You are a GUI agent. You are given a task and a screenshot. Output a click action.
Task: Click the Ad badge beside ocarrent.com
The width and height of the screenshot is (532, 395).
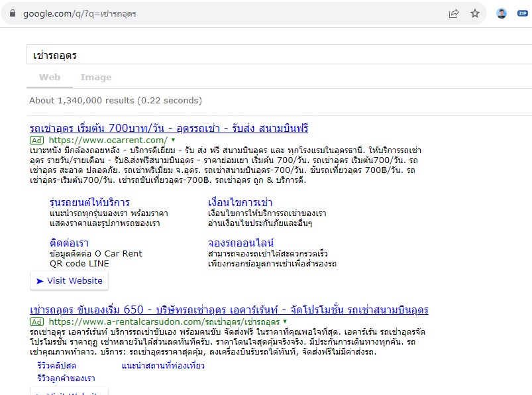[x=36, y=140]
